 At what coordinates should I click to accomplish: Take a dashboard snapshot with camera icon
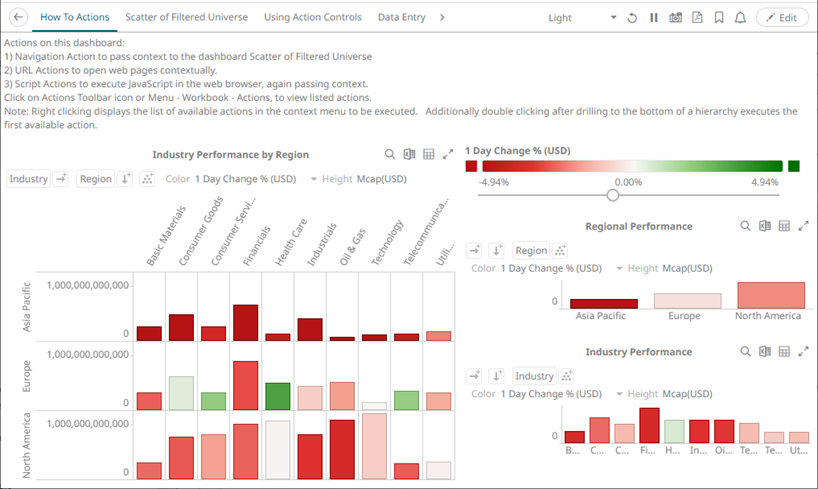tap(675, 18)
